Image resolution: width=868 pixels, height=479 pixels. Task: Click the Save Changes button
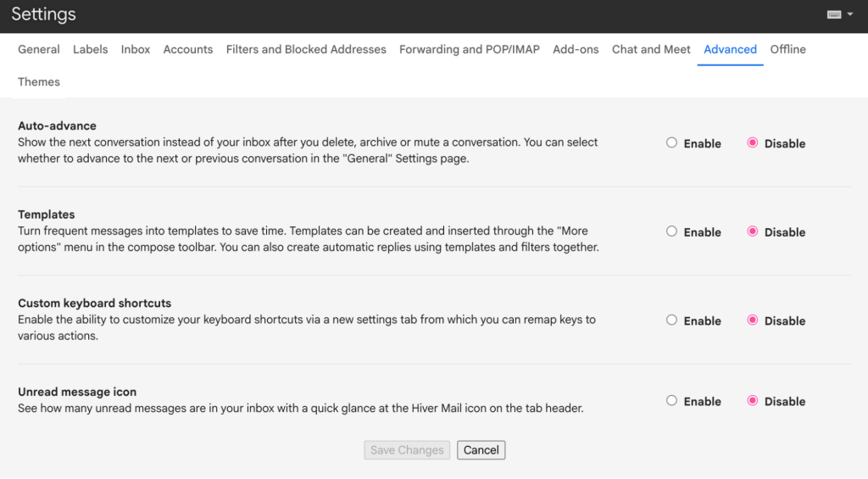[407, 450]
